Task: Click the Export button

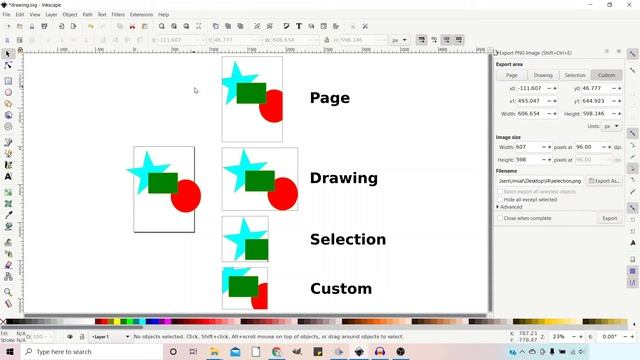Action: [609, 218]
